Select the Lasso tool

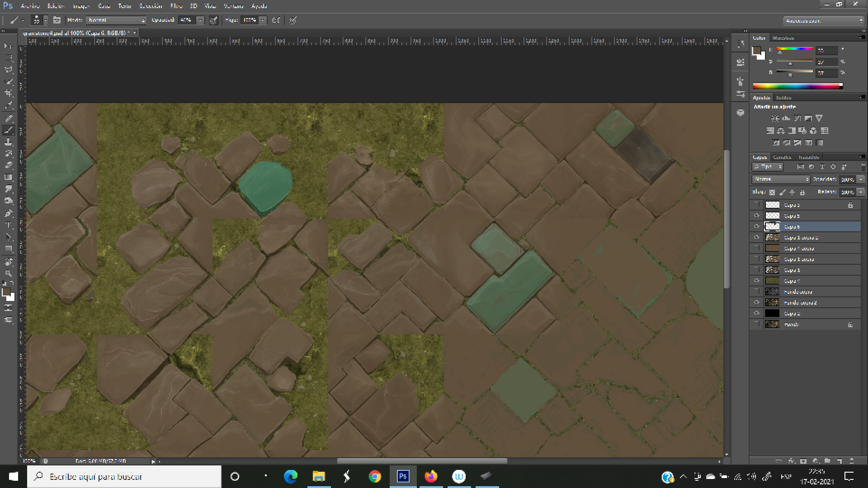coord(8,70)
